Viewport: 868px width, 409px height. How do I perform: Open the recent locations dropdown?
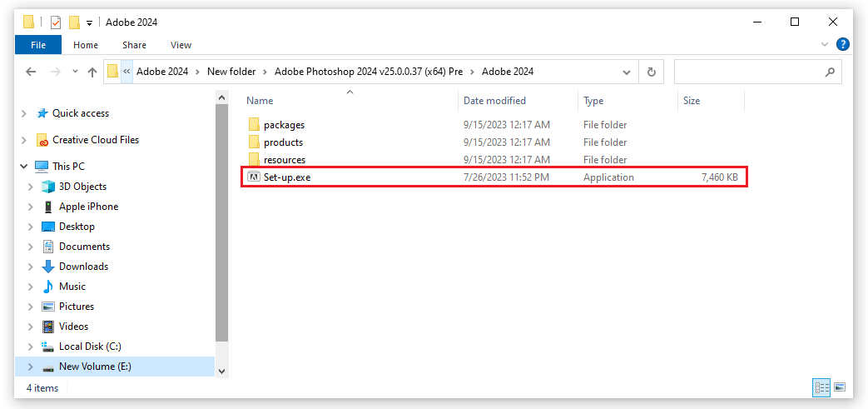75,72
